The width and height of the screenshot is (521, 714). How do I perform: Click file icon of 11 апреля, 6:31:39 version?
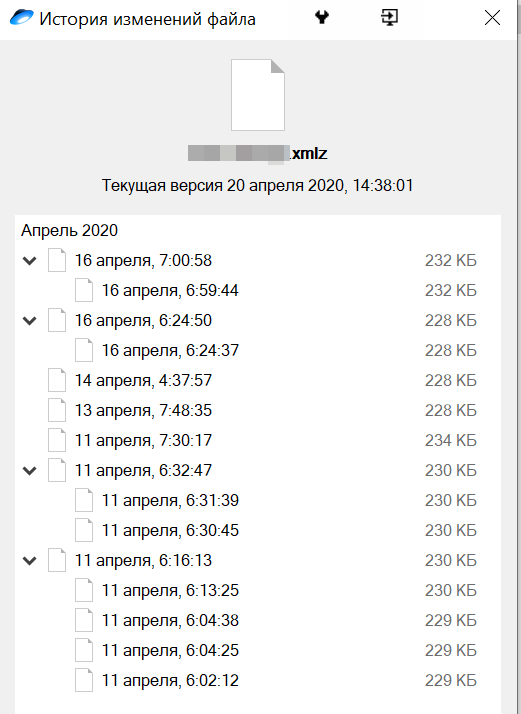pos(84,500)
